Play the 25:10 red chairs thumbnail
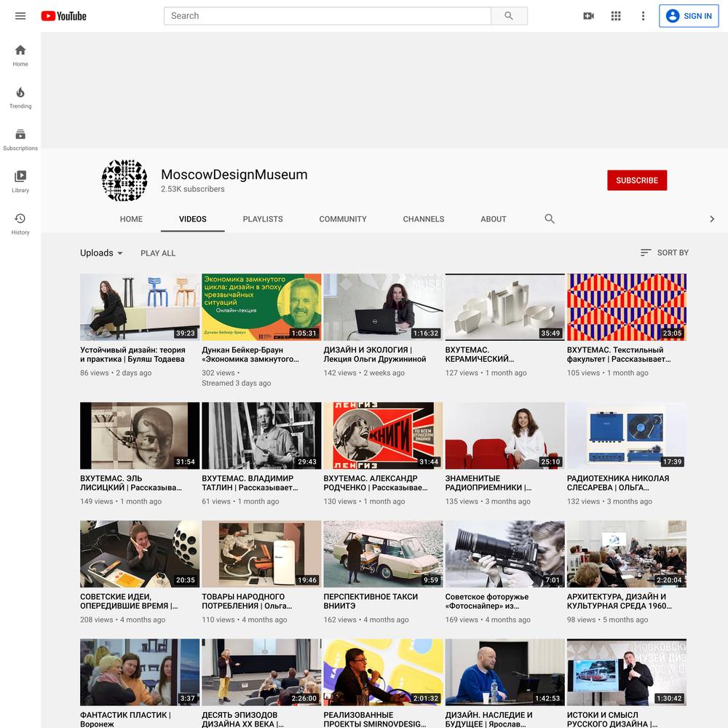 (505, 435)
